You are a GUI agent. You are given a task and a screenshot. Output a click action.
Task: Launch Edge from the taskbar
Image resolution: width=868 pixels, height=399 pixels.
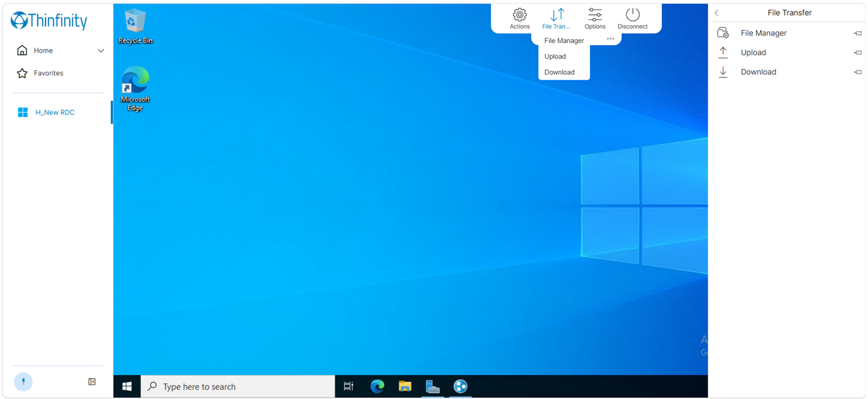(x=377, y=386)
